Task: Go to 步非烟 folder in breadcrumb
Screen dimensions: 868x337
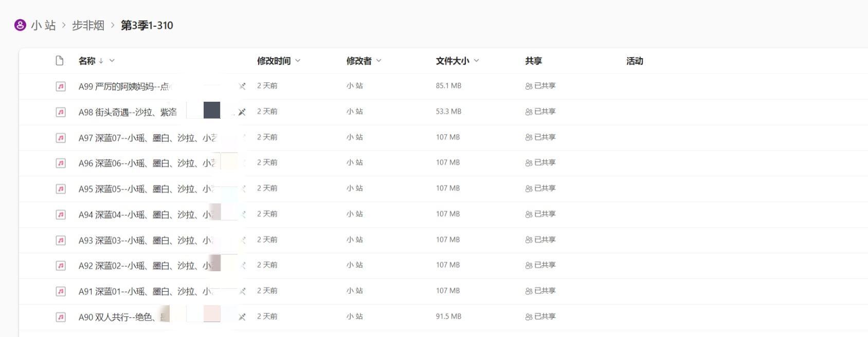Action: (x=88, y=25)
